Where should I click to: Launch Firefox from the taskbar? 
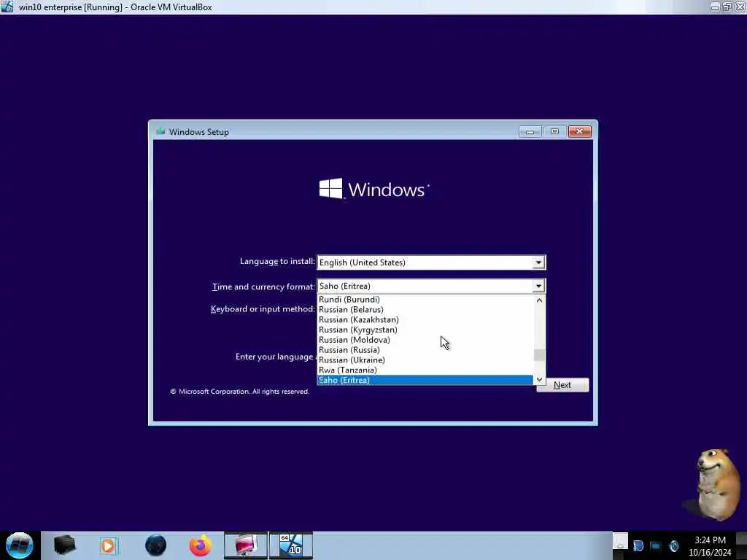click(x=201, y=545)
